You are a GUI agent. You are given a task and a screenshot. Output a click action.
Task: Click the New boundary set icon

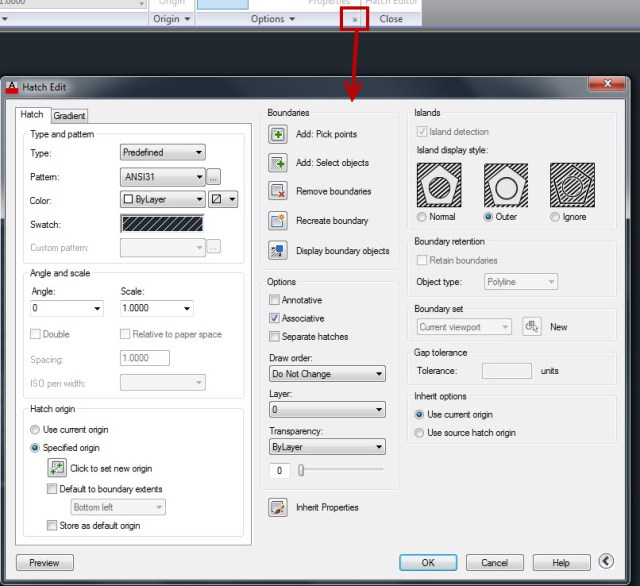click(x=531, y=327)
